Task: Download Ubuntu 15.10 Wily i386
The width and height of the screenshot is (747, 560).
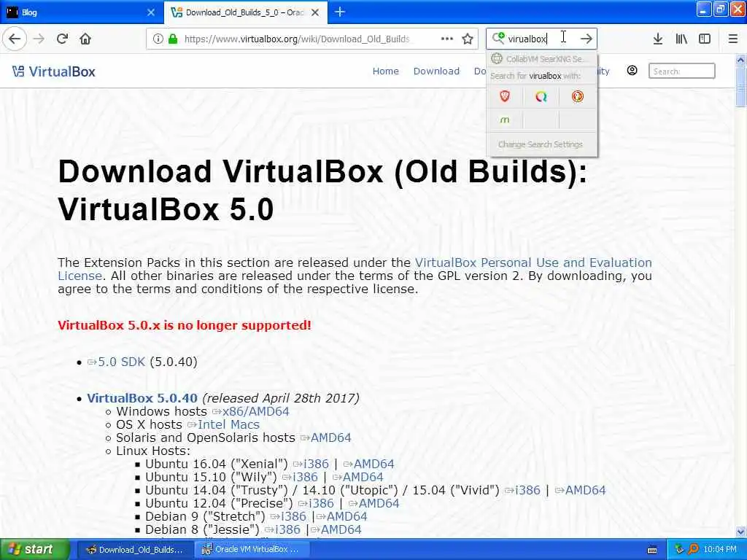Action: 305,477
